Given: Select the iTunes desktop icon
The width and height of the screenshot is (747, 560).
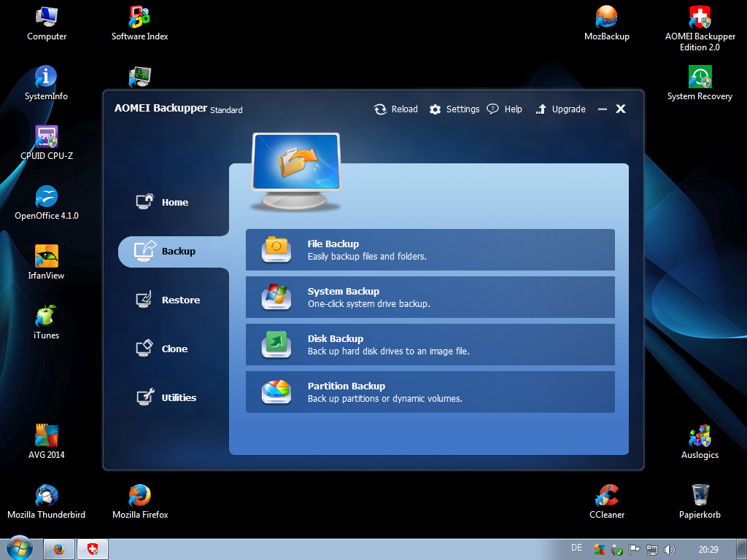Looking at the screenshot, I should (46, 322).
